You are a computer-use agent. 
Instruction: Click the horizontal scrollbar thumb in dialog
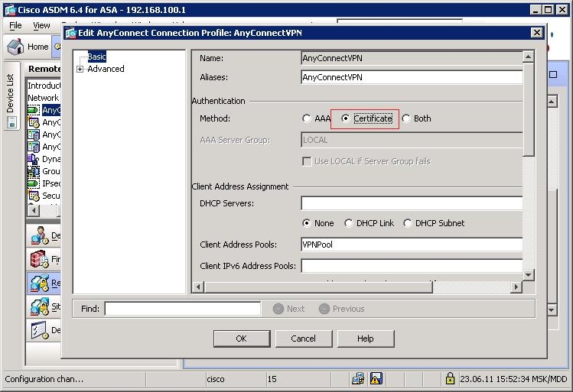318,287
